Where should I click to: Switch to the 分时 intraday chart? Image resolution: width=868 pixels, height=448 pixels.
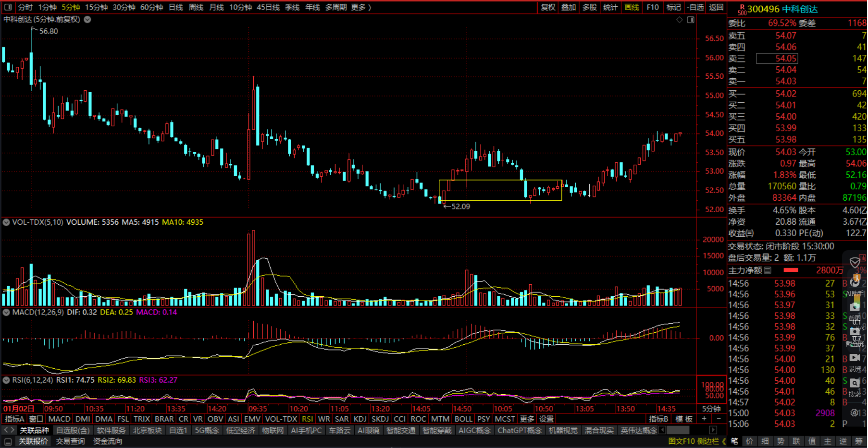pos(25,7)
